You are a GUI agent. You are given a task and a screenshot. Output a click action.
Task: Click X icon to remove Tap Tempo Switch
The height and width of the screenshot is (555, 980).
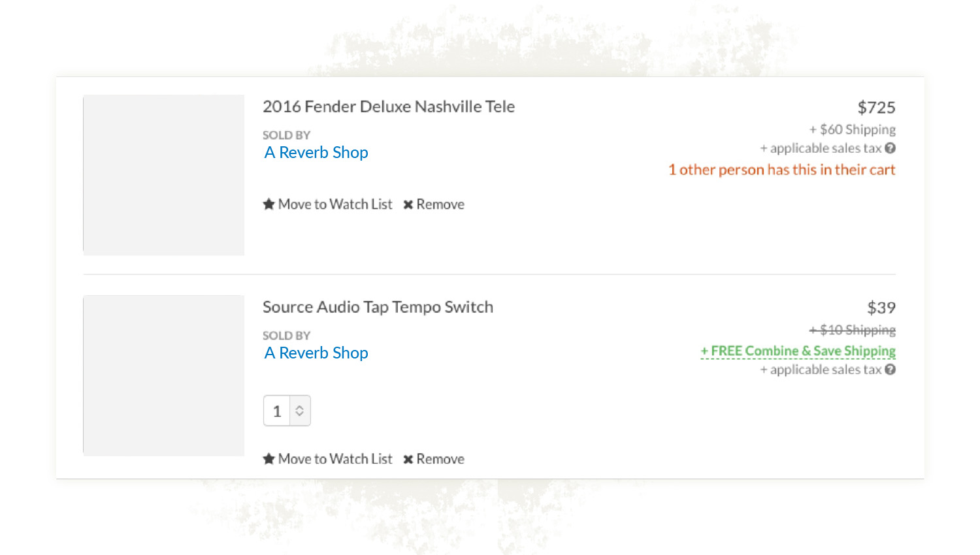click(408, 460)
